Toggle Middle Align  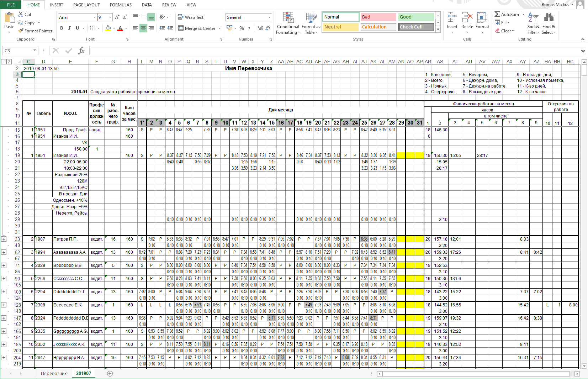click(x=143, y=17)
